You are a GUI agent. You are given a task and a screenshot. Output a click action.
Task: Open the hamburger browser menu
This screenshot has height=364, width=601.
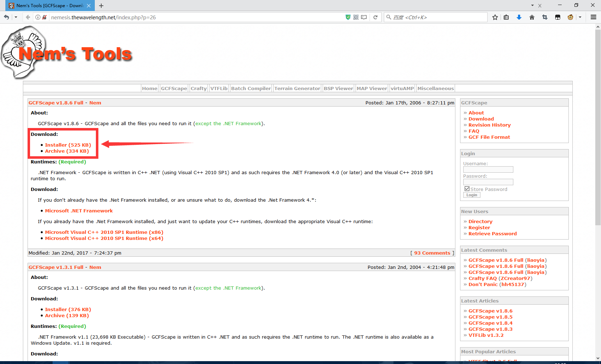pos(593,17)
